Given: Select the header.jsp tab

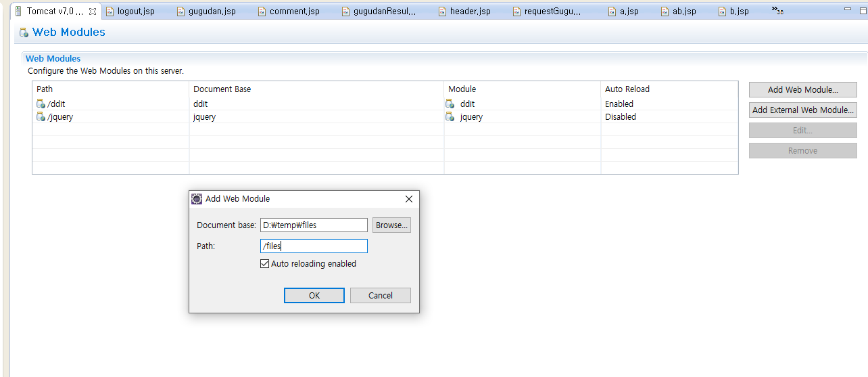Looking at the screenshot, I should click(463, 12).
